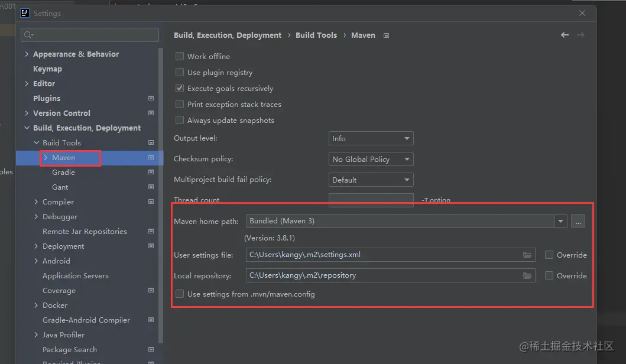Click the settings tree vertical scrollbar

coord(161,196)
